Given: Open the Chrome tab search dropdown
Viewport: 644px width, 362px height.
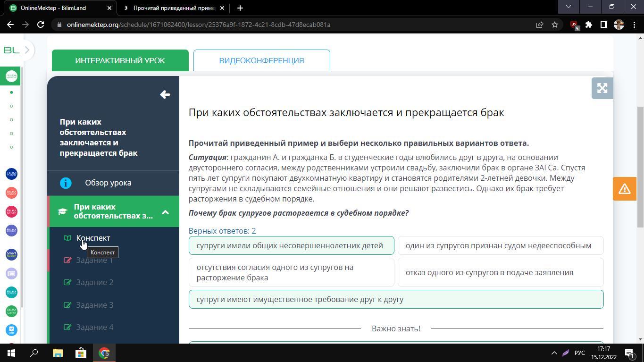Looking at the screenshot, I should pyautogui.click(x=569, y=7).
